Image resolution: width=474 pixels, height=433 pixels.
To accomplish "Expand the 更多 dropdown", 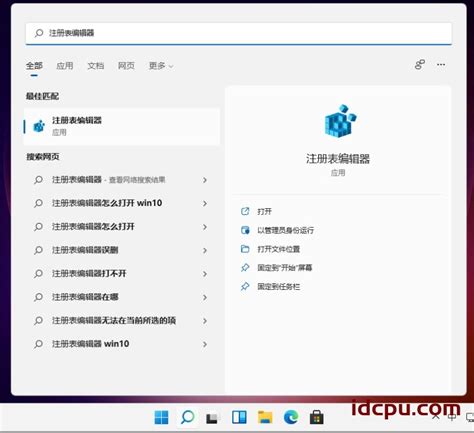I will tap(161, 66).
